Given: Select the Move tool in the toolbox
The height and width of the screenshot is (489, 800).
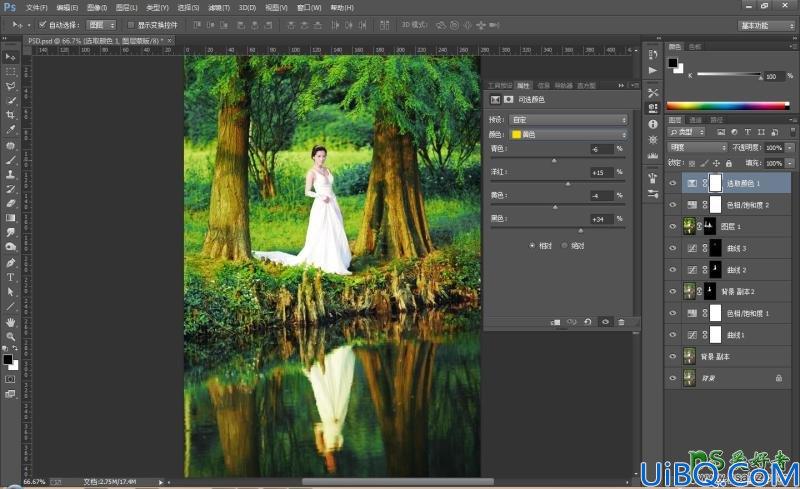Looking at the screenshot, I should coord(10,57).
